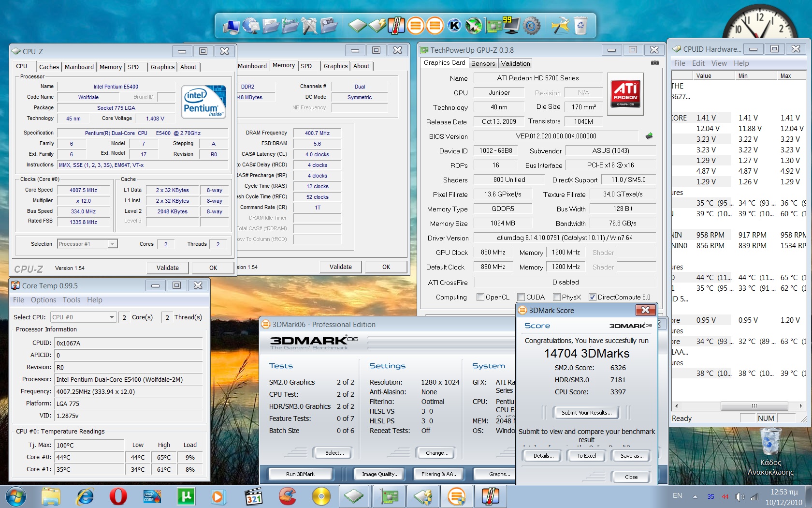Image resolution: width=812 pixels, height=508 pixels.
Task: Click the CPUID field in Core Temp
Action: pyautogui.click(x=129, y=343)
